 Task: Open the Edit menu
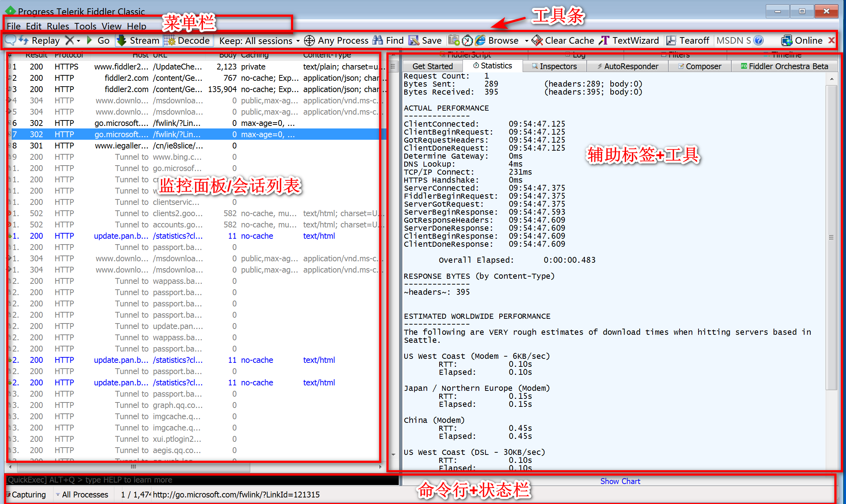(34, 26)
